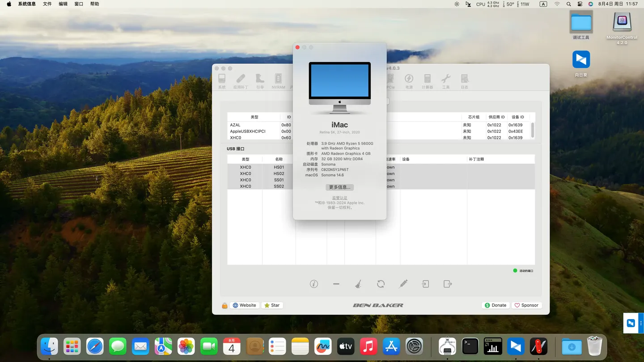
Task: Click the export arrow icon
Action: 448,284
